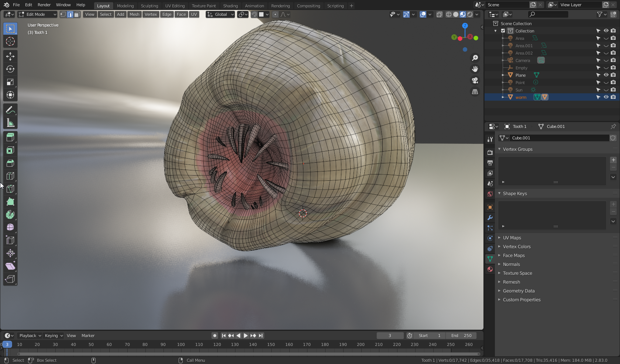Choose the Loop Cut tool
Screen dimensions: 620x364
[x=10, y=176]
